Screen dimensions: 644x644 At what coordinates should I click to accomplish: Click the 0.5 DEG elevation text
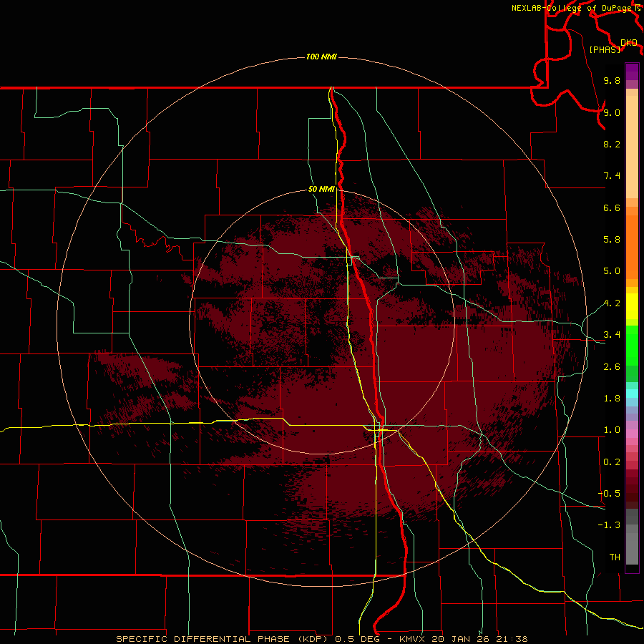(356, 639)
